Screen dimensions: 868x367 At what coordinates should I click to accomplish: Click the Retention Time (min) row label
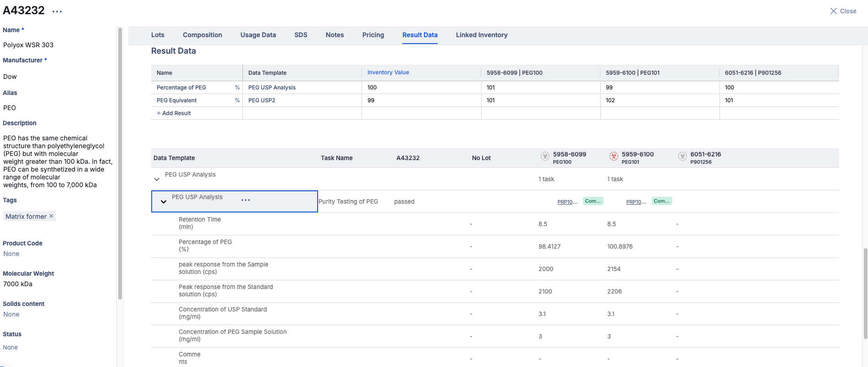click(200, 223)
